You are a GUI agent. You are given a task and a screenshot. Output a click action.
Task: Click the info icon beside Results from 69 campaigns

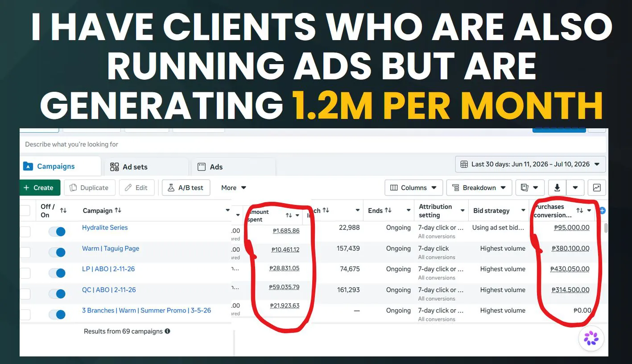(x=167, y=331)
